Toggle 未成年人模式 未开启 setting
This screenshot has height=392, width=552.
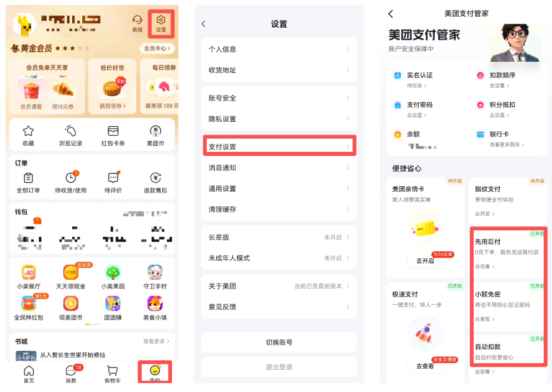click(279, 258)
